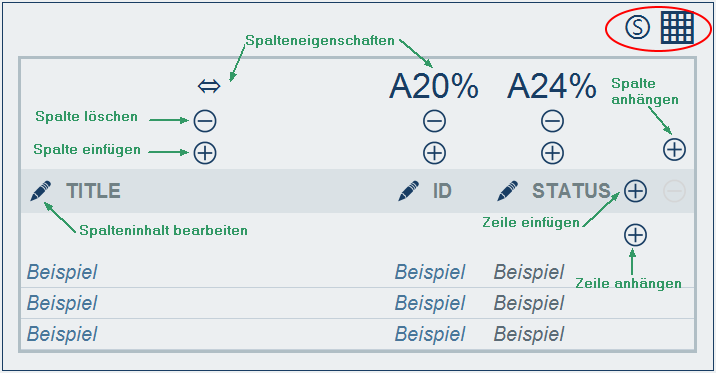This screenshot has height=373, width=716.
Task: Click the table grid icon at top right
Action: point(678,28)
